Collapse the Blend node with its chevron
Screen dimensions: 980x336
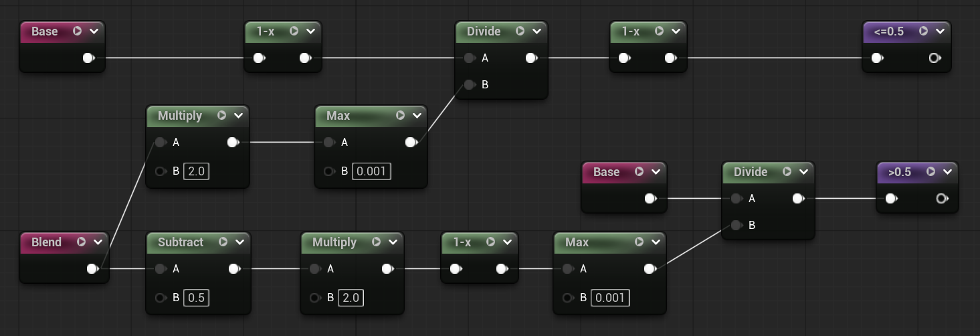[x=98, y=242]
